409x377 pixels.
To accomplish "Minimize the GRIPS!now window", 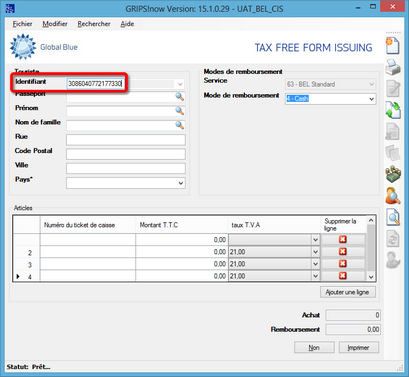I will (358, 7).
